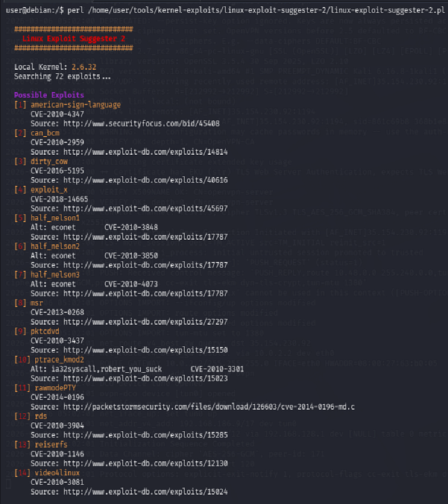Select the half_nelson3 entry name
Viewport: 448px width, 504px height.
55,274
